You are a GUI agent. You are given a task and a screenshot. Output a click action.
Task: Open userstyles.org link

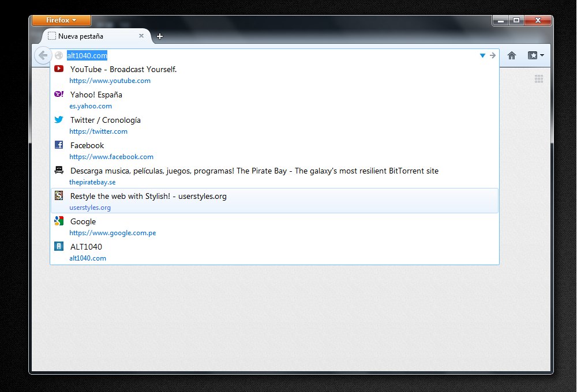click(x=90, y=208)
